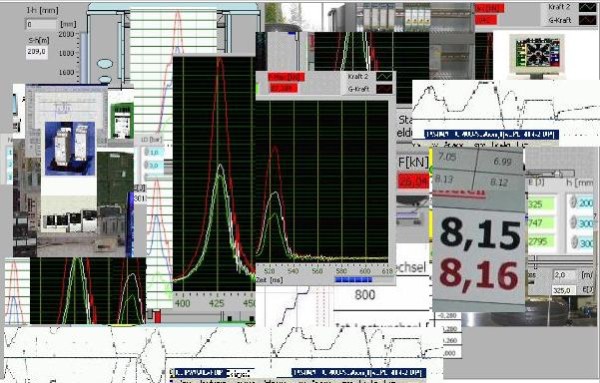
Task: Select the G-Kraft waveform icon above the black chart
Action: click(384, 89)
